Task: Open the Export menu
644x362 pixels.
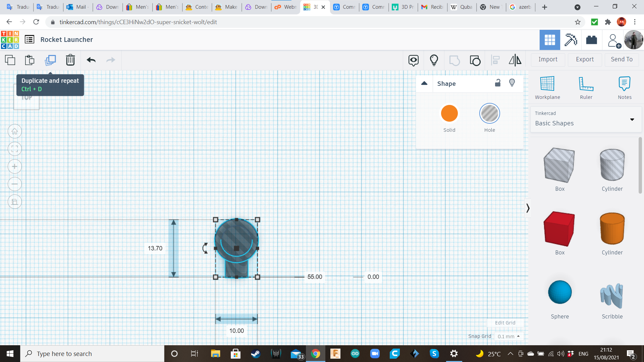Action: [585, 59]
